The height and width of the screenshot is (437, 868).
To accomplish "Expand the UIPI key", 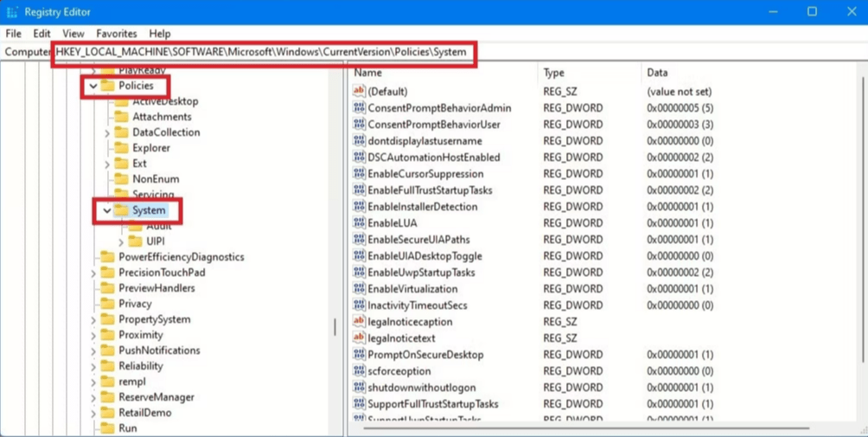I will click(x=121, y=242).
